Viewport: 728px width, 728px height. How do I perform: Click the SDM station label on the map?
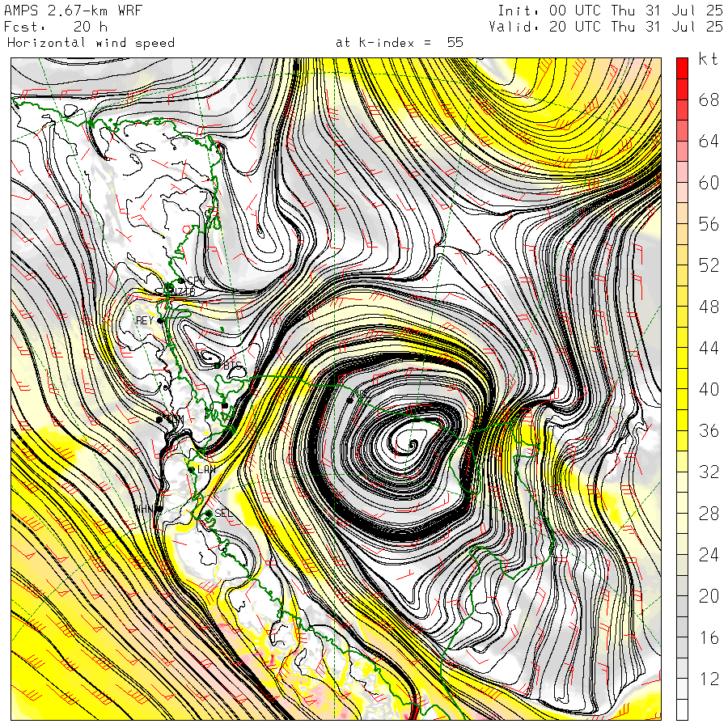click(x=176, y=419)
